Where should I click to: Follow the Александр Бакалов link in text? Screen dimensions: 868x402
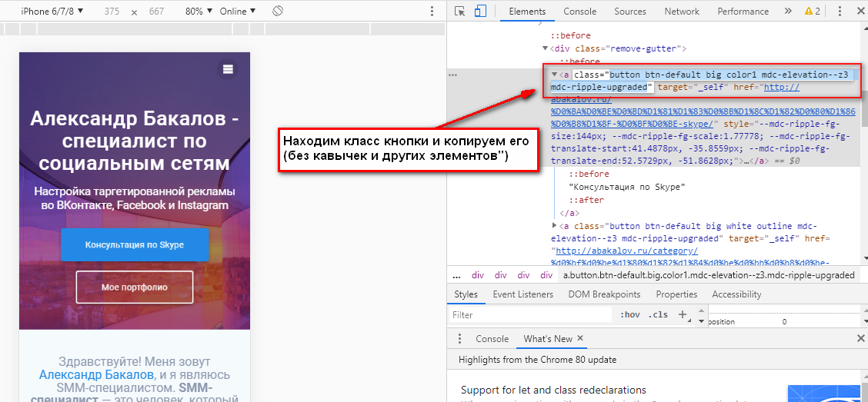pyautogui.click(x=95, y=375)
